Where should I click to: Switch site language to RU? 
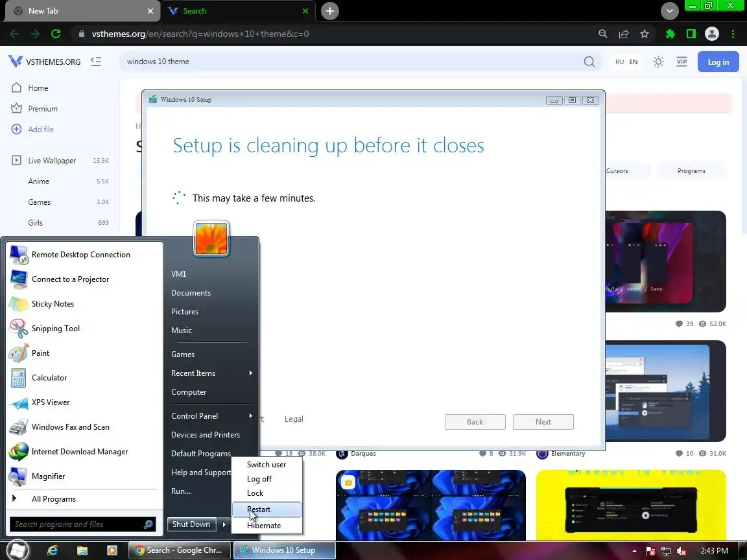619,62
